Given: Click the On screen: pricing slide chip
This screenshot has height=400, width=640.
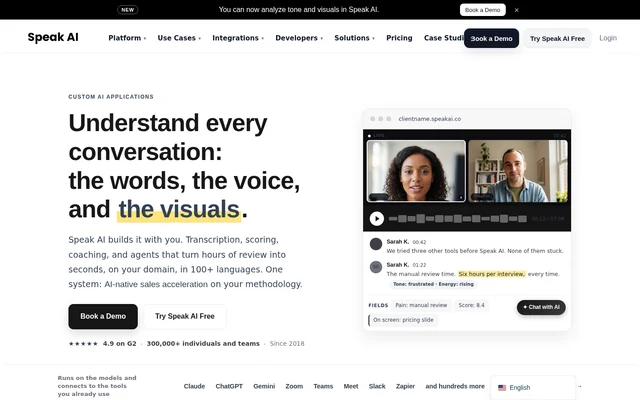Looking at the screenshot, I should pyautogui.click(x=403, y=320).
